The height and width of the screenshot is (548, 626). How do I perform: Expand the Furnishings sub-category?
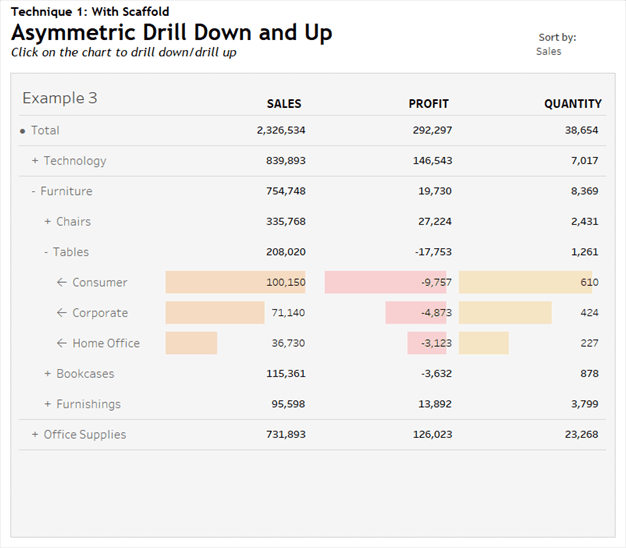tap(48, 404)
